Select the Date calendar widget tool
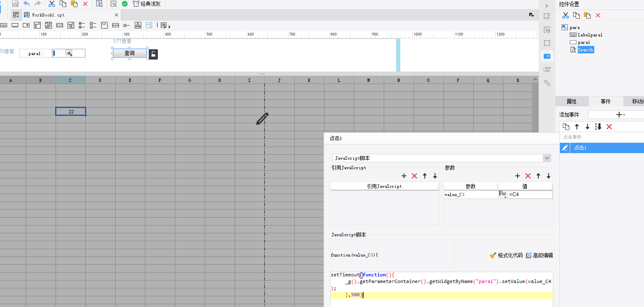Viewport: 644px width, 307px height. tap(48, 25)
